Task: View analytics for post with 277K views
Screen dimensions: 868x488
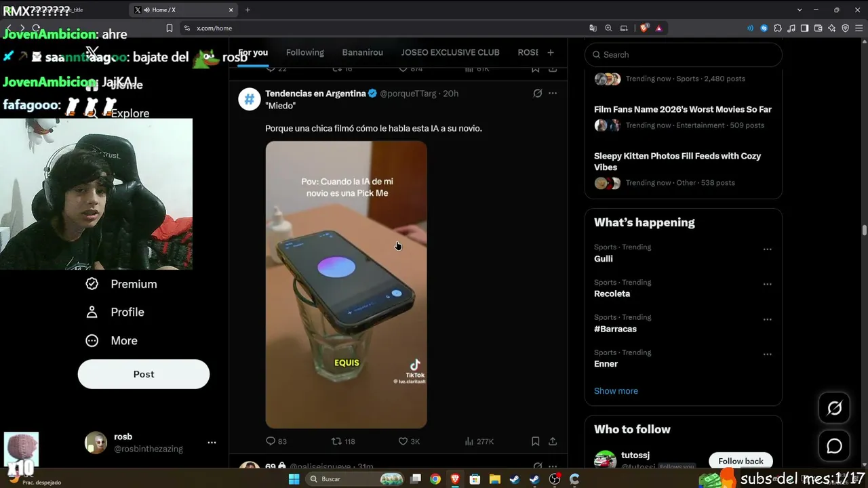Action: pos(479,441)
